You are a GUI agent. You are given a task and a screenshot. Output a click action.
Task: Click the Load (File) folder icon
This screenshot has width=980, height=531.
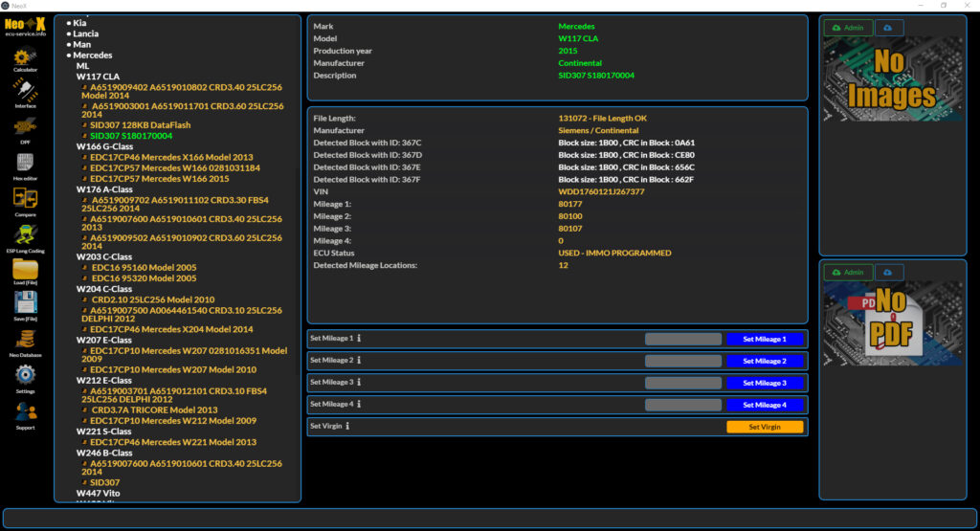[x=25, y=271]
